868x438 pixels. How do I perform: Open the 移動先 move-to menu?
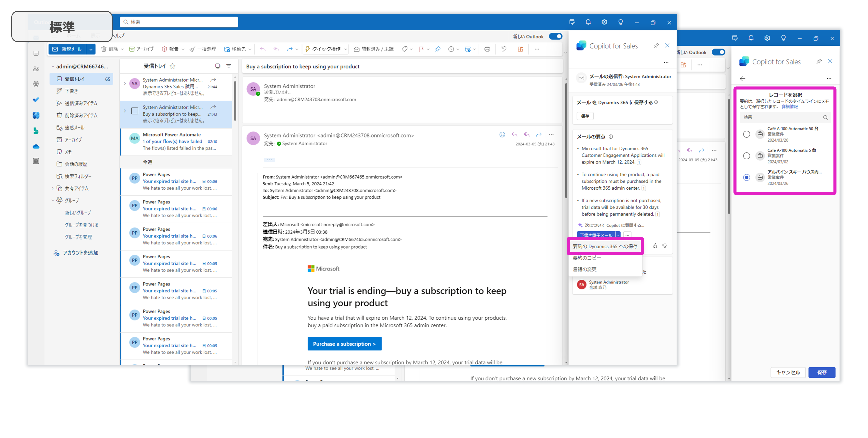[237, 49]
